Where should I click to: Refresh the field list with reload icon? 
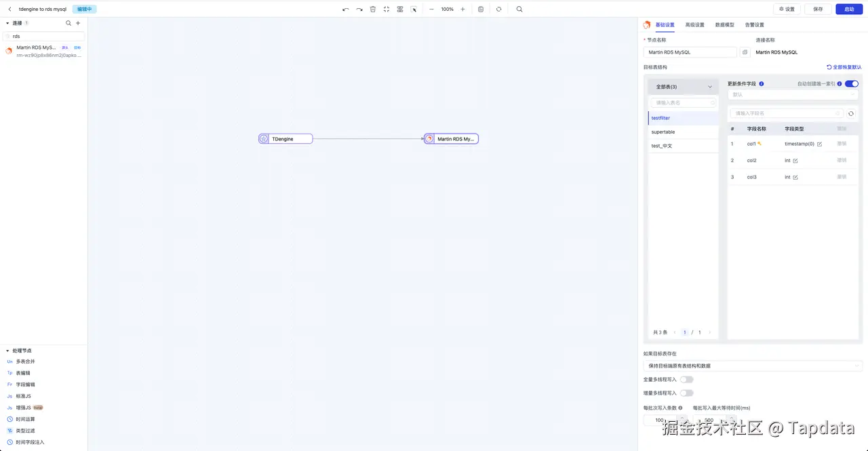click(x=851, y=113)
